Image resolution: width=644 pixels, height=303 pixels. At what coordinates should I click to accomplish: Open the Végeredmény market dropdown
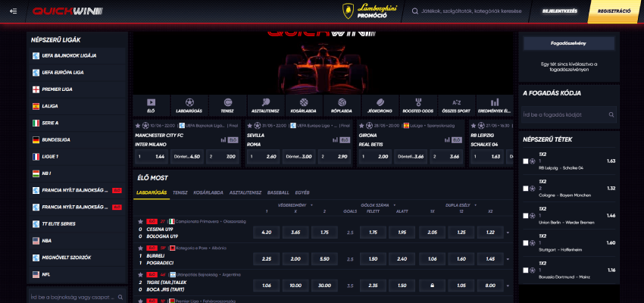click(295, 205)
